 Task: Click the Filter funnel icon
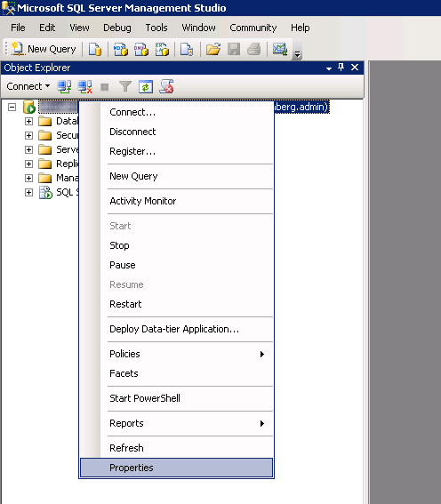coord(125,86)
